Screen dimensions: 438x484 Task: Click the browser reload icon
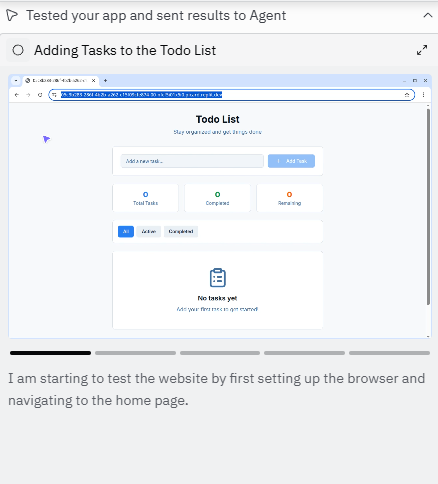[40, 95]
